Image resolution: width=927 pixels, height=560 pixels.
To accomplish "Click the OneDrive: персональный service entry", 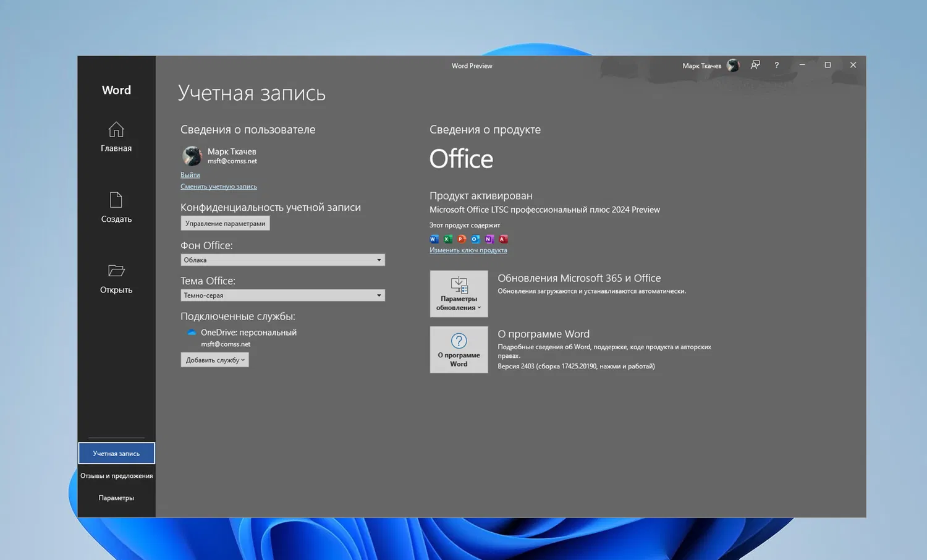I will (248, 333).
